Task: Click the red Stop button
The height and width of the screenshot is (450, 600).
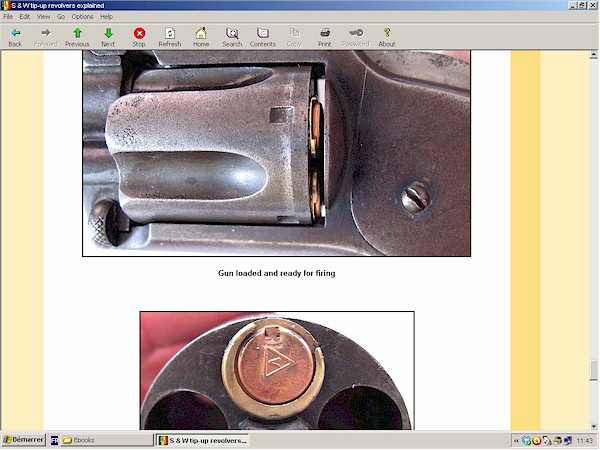Action: tap(139, 37)
